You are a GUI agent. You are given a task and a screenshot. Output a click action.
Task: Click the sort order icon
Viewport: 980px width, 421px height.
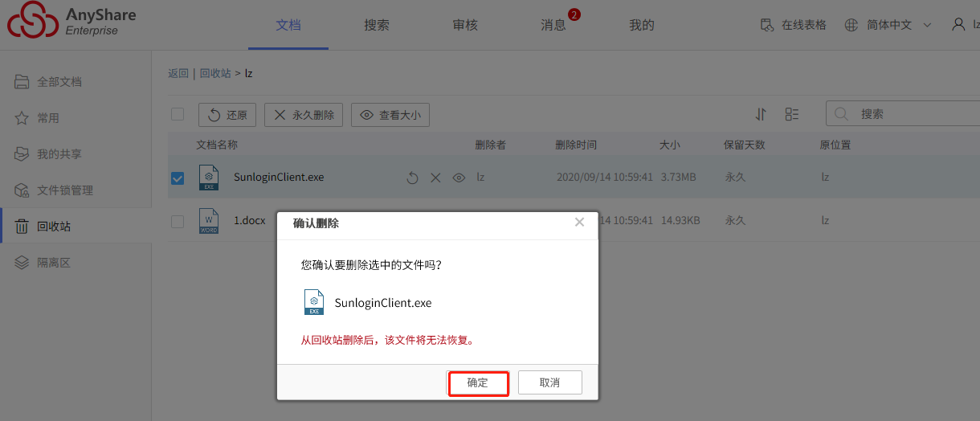(762, 115)
